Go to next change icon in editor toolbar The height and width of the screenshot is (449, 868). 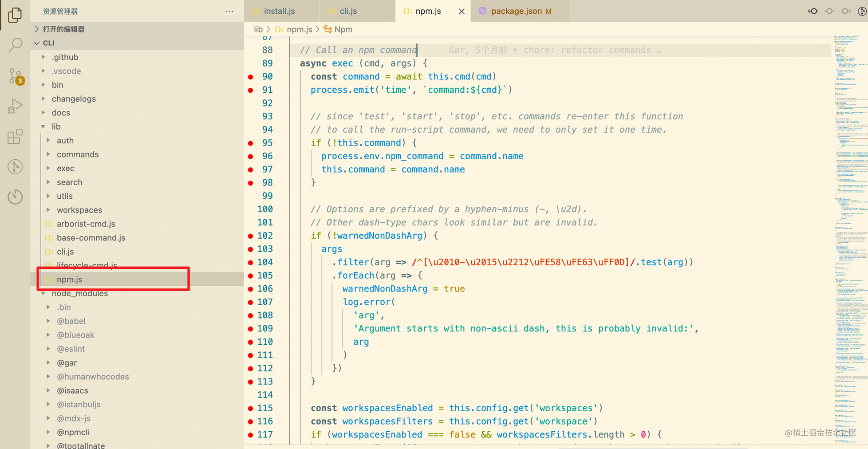coord(846,11)
